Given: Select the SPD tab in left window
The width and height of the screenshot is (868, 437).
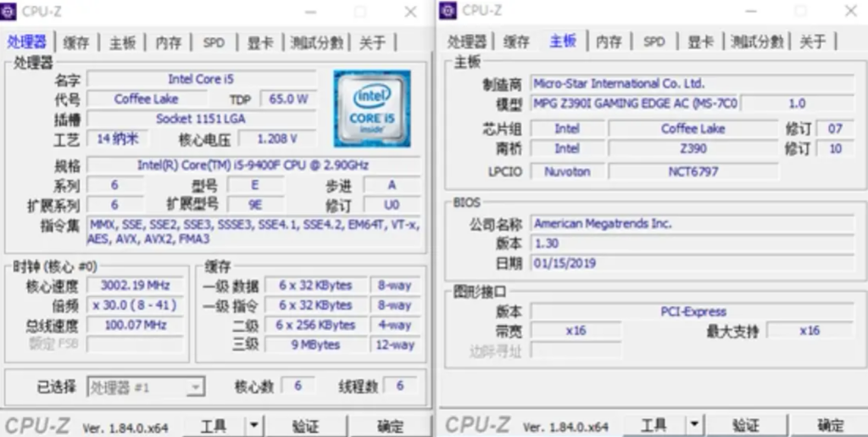Looking at the screenshot, I should click(214, 42).
